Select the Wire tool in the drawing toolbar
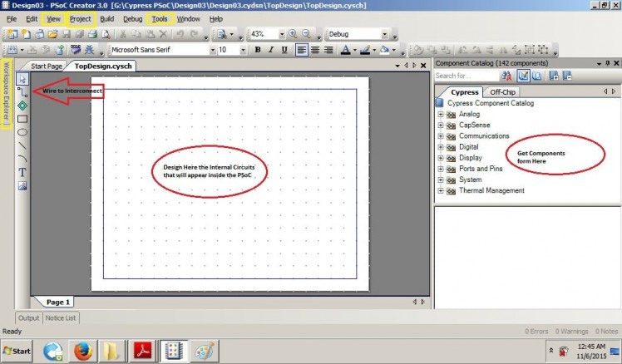 [22, 92]
